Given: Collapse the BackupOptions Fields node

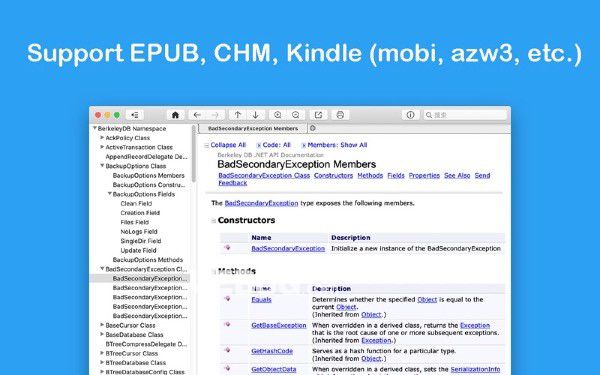Looking at the screenshot, I should point(110,194).
